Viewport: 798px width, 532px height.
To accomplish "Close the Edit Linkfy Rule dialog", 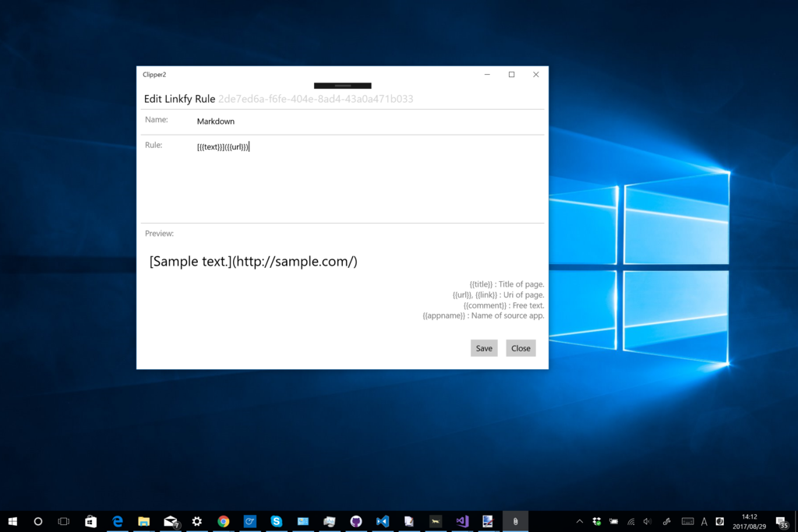I will [521, 348].
